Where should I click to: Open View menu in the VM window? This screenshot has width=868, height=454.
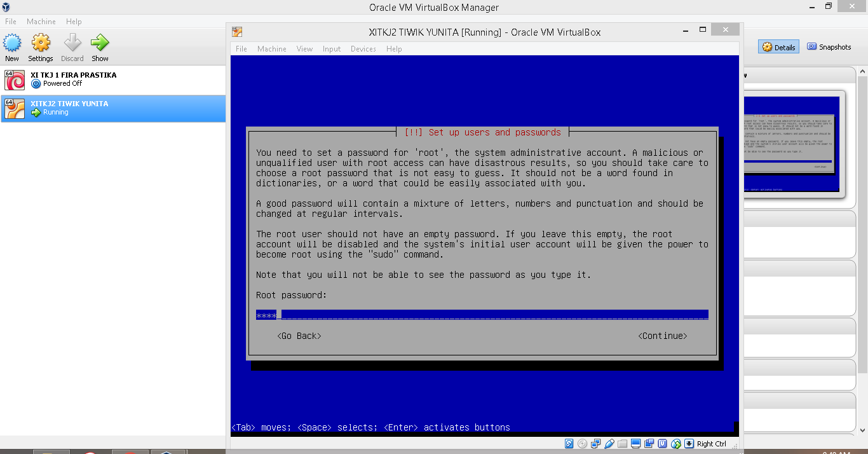[304, 49]
